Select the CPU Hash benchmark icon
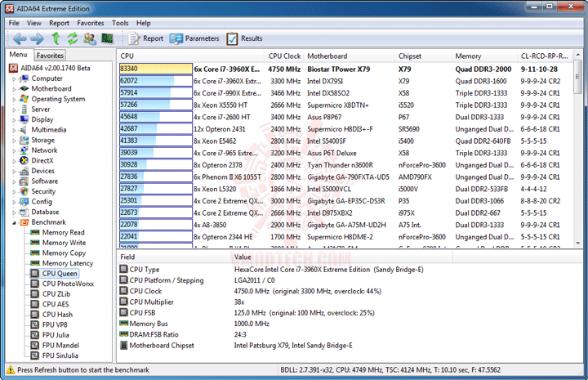Viewport: 588px width, 380px height. (35, 315)
